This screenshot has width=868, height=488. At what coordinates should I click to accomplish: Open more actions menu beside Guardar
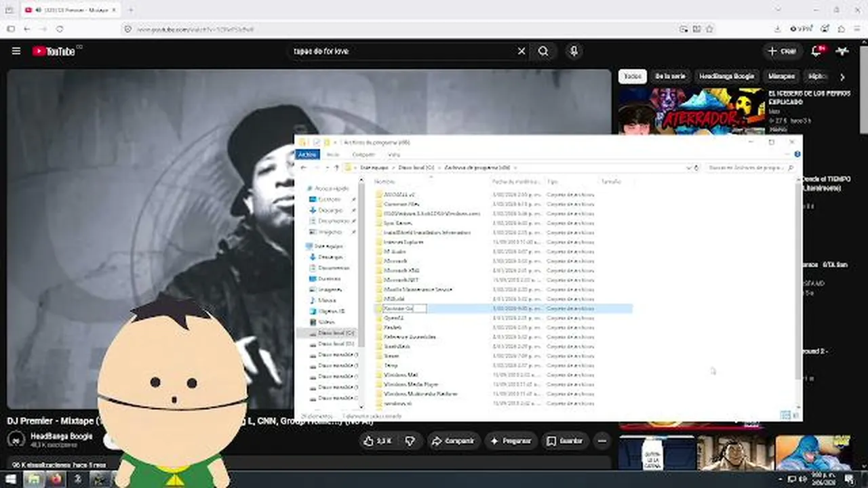[601, 441]
